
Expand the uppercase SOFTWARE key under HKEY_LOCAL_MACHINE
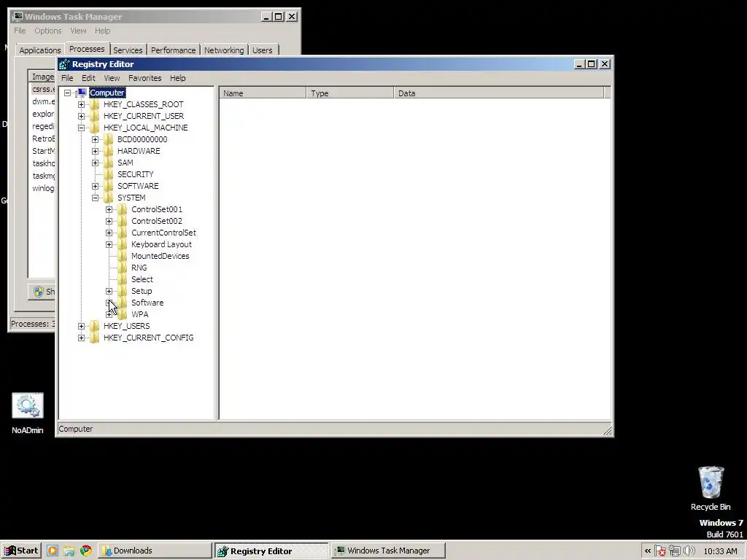[x=96, y=186]
